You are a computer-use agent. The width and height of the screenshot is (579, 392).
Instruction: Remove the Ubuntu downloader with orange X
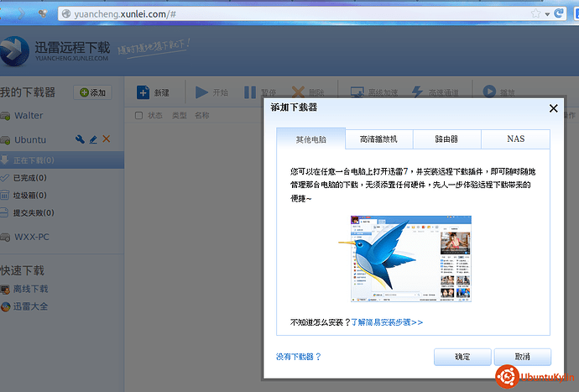(107, 139)
